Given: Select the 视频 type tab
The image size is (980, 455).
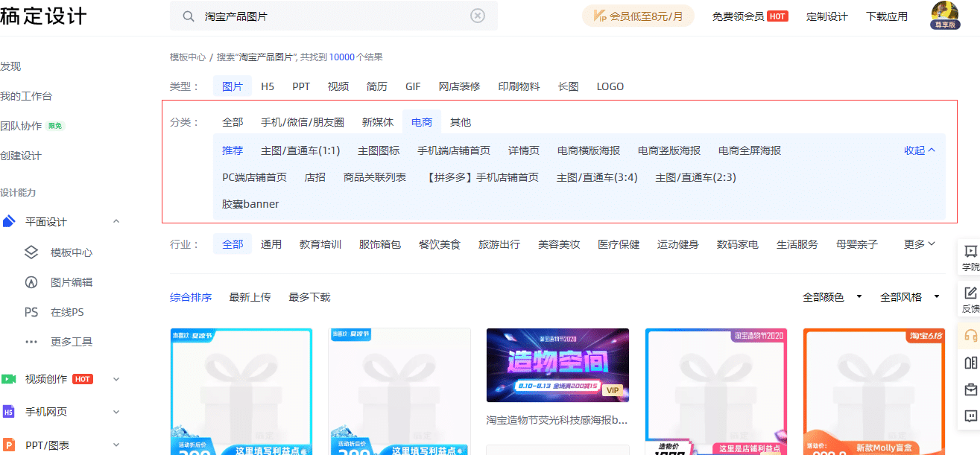Looking at the screenshot, I should (338, 86).
